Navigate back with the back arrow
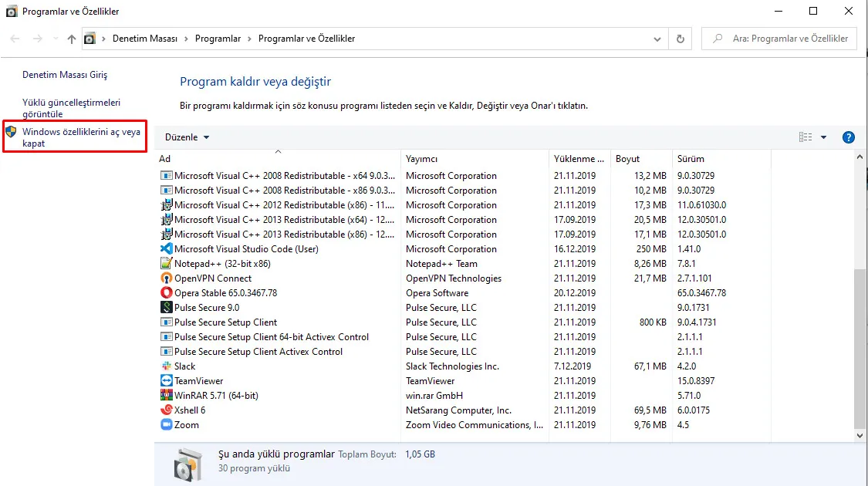The width and height of the screenshot is (868, 486). [x=15, y=39]
